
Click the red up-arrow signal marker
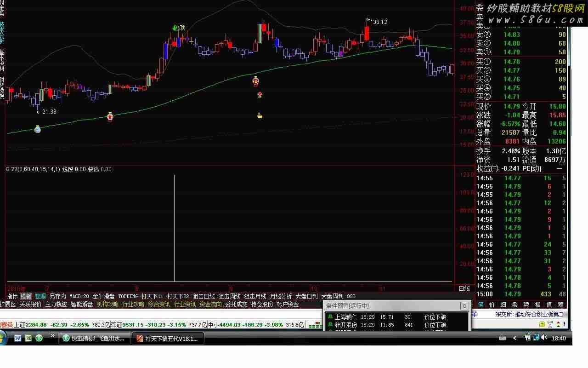(x=260, y=95)
